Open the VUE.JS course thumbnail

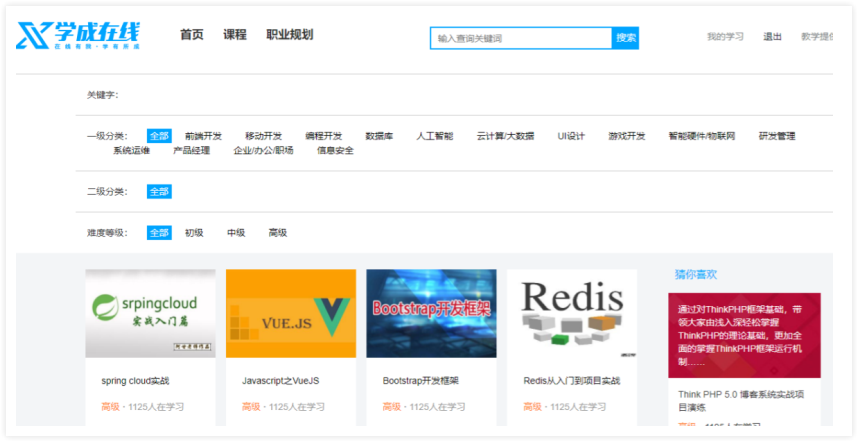pos(291,313)
